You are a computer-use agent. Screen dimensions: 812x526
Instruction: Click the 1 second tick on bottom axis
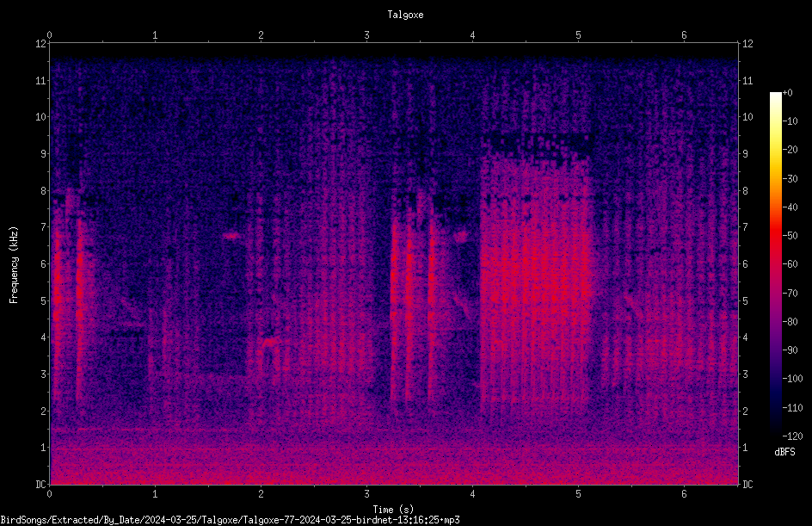pos(155,494)
